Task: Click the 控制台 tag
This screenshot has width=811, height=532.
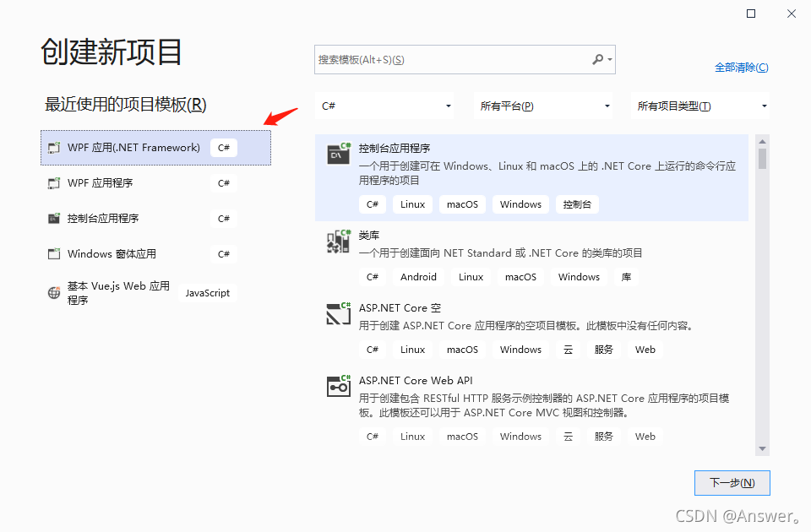Action: coord(577,204)
